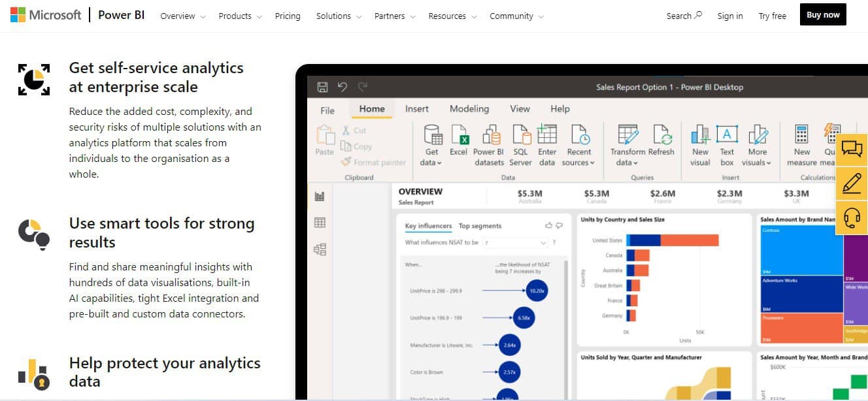
Task: Open the NSAT value dropdown
Action: pos(515,242)
